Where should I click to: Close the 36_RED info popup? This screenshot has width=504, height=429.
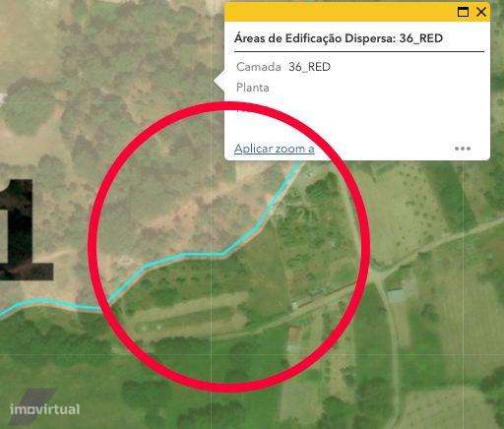[x=481, y=12]
